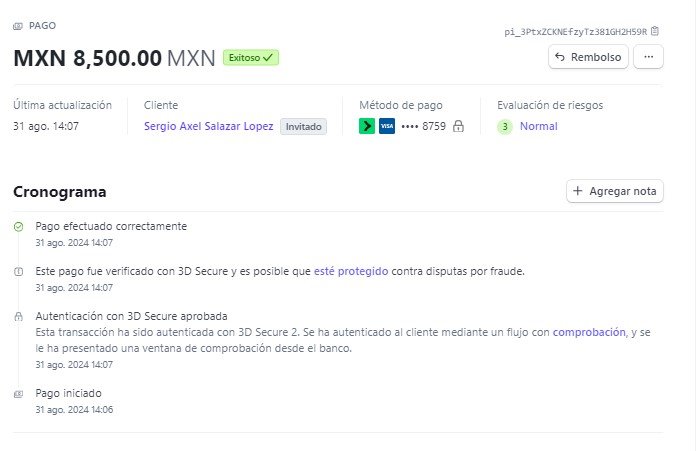This screenshot has width=698, height=451.
Task: Click the padlock authentication timeline icon
Action: click(x=18, y=317)
